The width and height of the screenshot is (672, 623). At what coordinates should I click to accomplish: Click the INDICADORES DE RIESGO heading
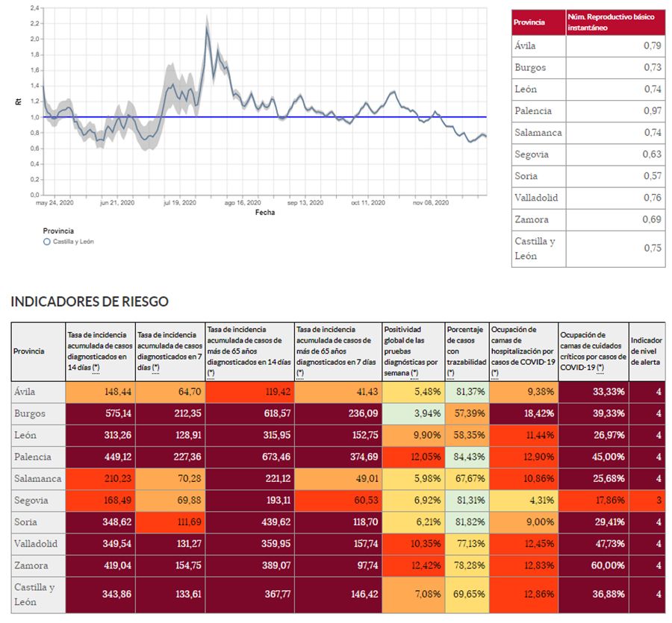tap(89, 301)
